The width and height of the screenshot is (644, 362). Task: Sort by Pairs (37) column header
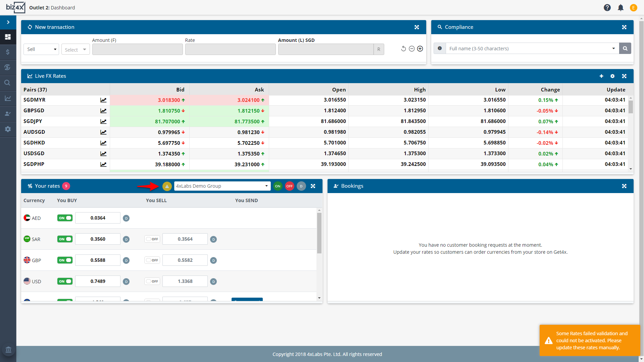(x=35, y=89)
